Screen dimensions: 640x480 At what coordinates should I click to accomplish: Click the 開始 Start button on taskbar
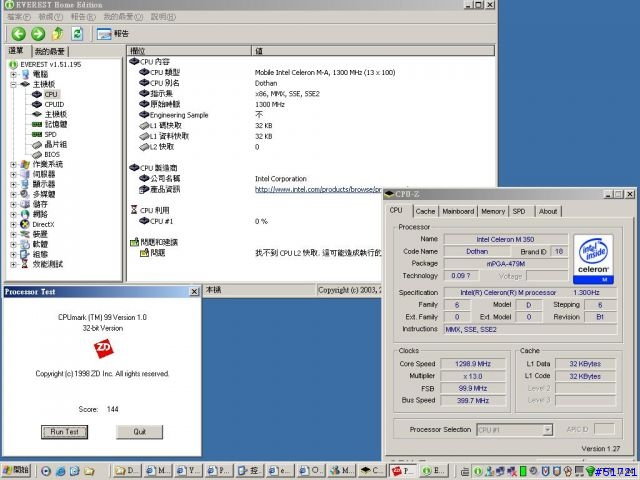pyautogui.click(x=17, y=471)
